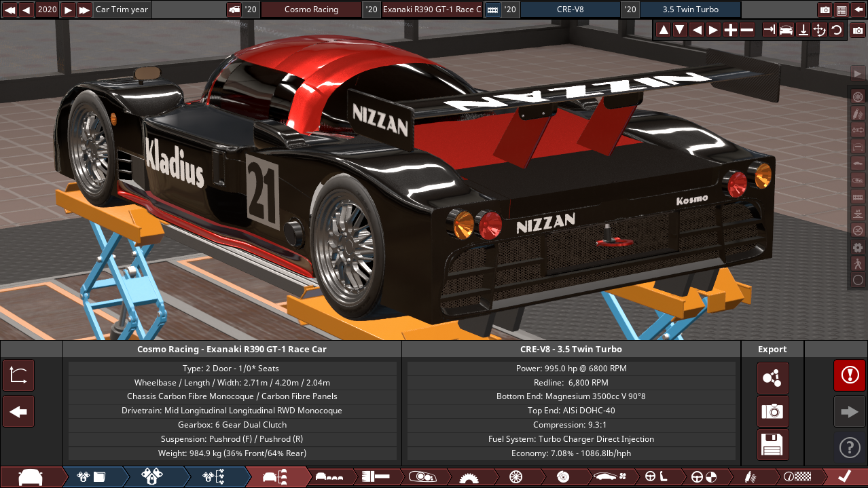This screenshot has width=868, height=488.
Task: Toggle the chassis front view icon in sidebar
Action: tap(858, 147)
